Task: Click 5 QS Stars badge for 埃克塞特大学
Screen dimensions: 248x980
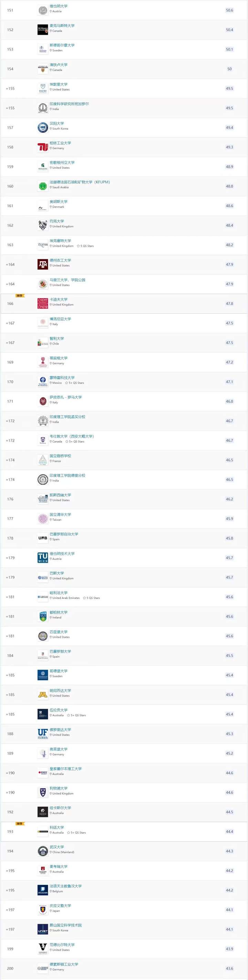Action: (x=85, y=246)
